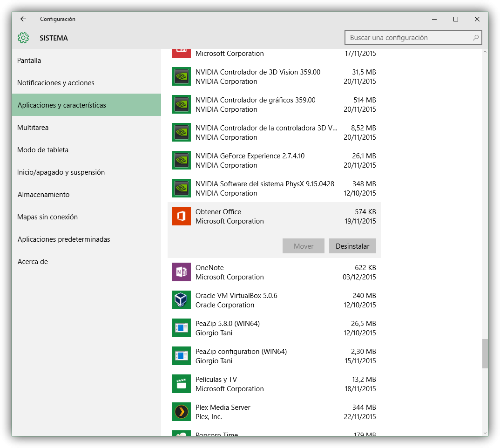Select Aplicaciones y características in sidebar

pos(87,105)
